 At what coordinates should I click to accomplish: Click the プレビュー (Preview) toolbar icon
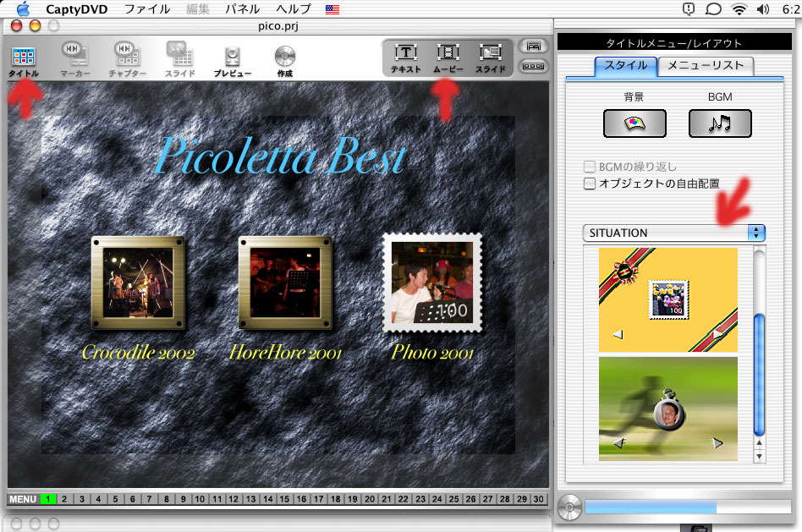click(232, 59)
